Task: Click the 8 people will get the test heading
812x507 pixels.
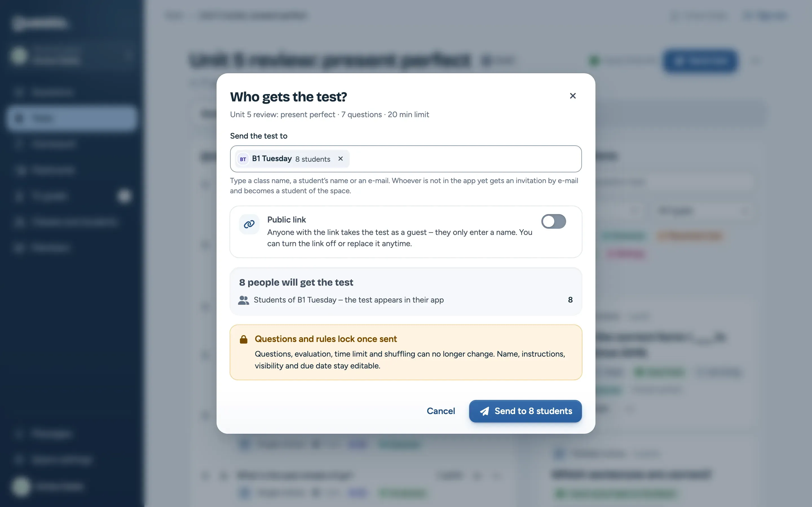Action: (296, 282)
